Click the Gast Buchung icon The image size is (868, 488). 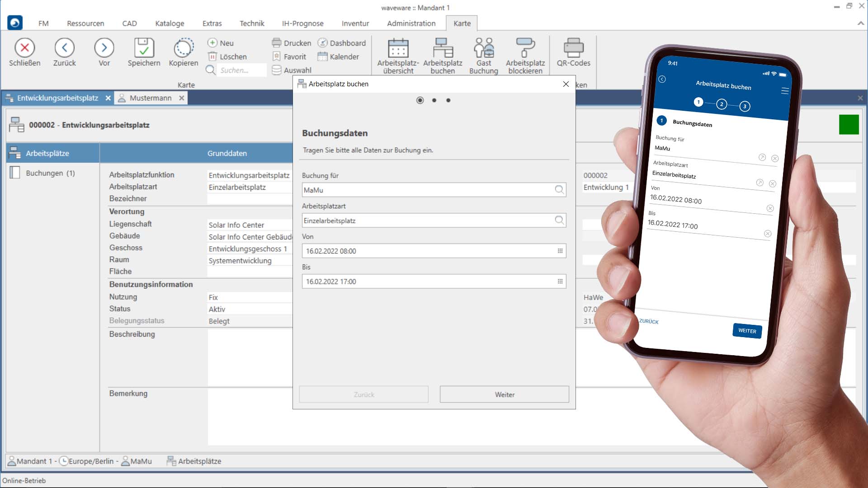pos(483,48)
